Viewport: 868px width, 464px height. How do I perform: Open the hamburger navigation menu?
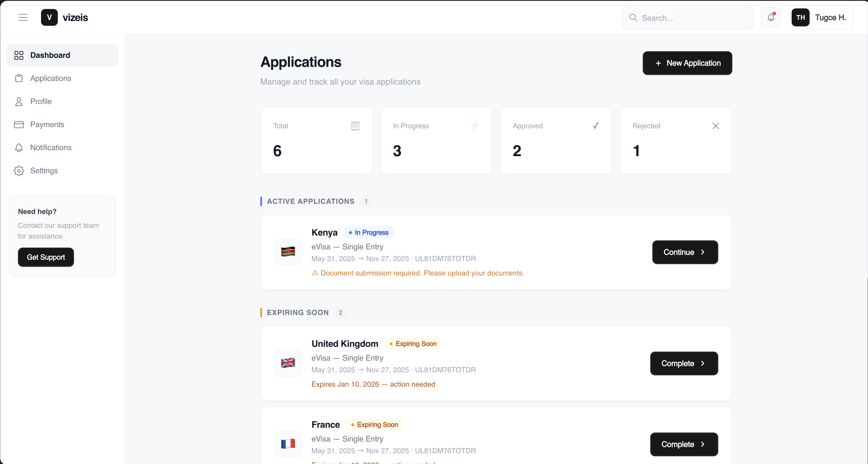[23, 17]
